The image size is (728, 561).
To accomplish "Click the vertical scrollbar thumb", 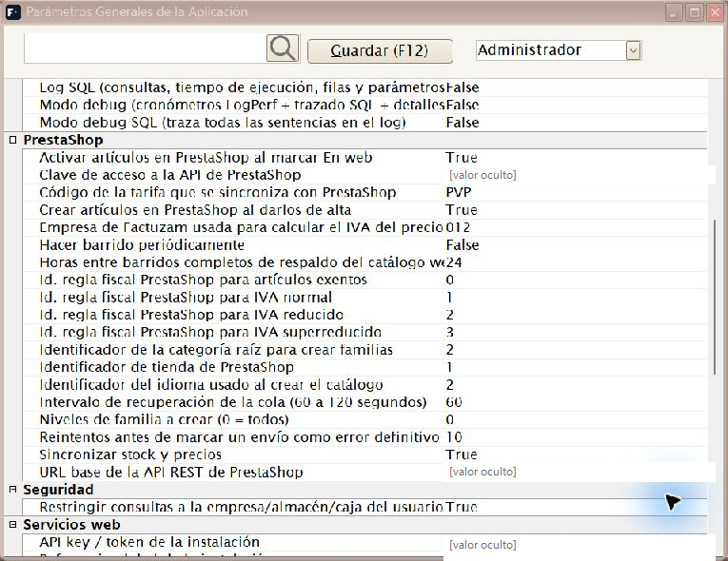I will tap(714, 297).
